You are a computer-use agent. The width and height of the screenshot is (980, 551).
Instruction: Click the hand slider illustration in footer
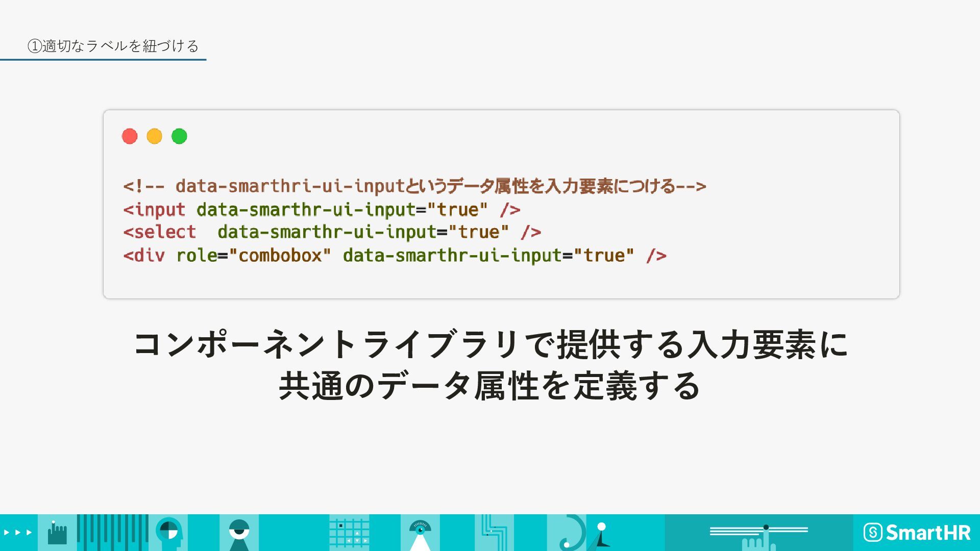point(758,535)
